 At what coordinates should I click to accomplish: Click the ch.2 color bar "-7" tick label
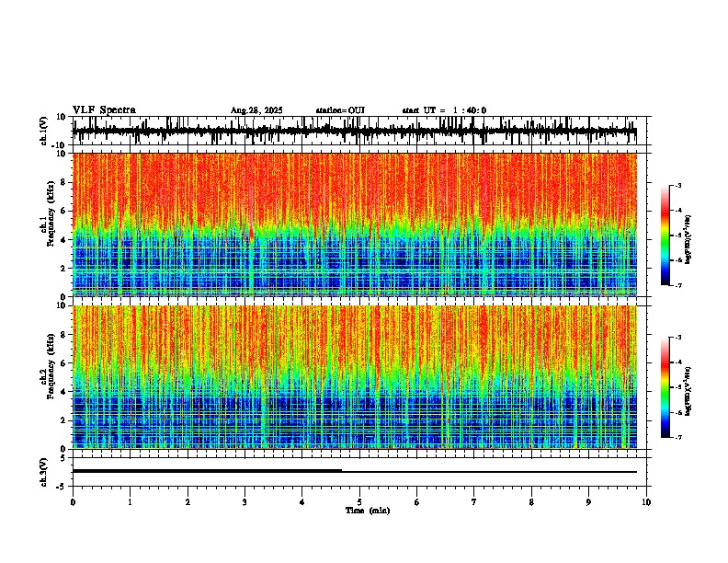[678, 438]
